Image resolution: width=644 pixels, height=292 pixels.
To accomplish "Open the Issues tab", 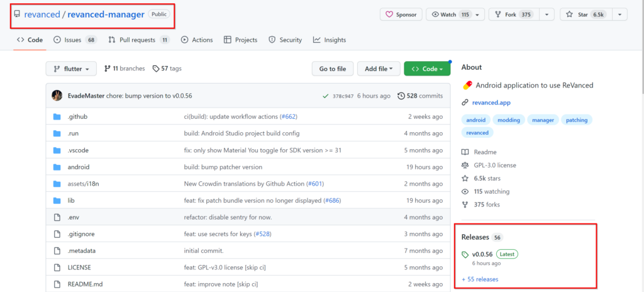I will (75, 40).
